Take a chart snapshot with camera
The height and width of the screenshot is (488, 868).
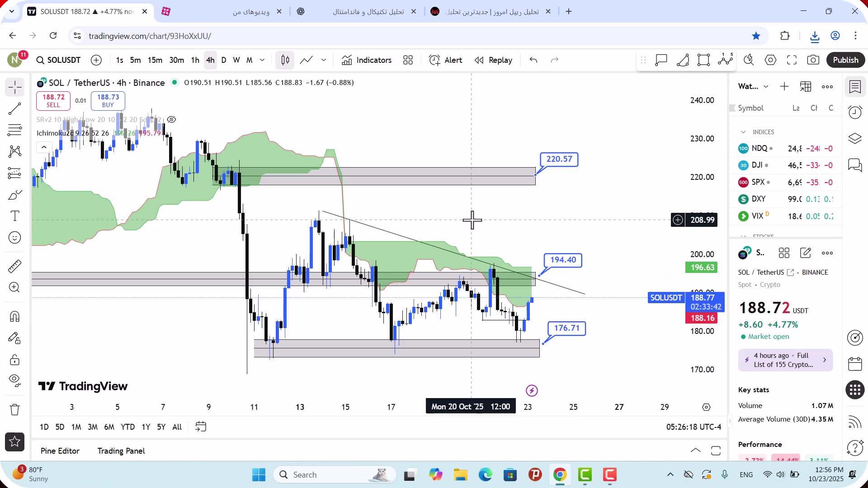[x=813, y=60]
